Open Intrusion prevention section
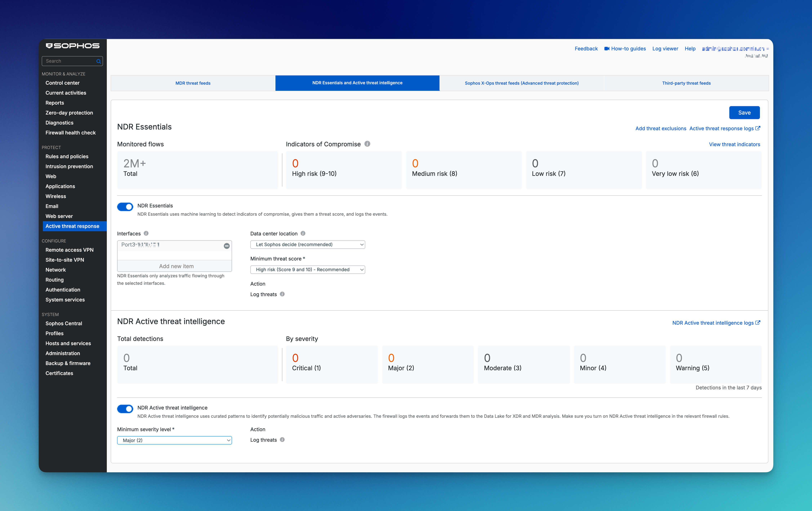 [69, 166]
